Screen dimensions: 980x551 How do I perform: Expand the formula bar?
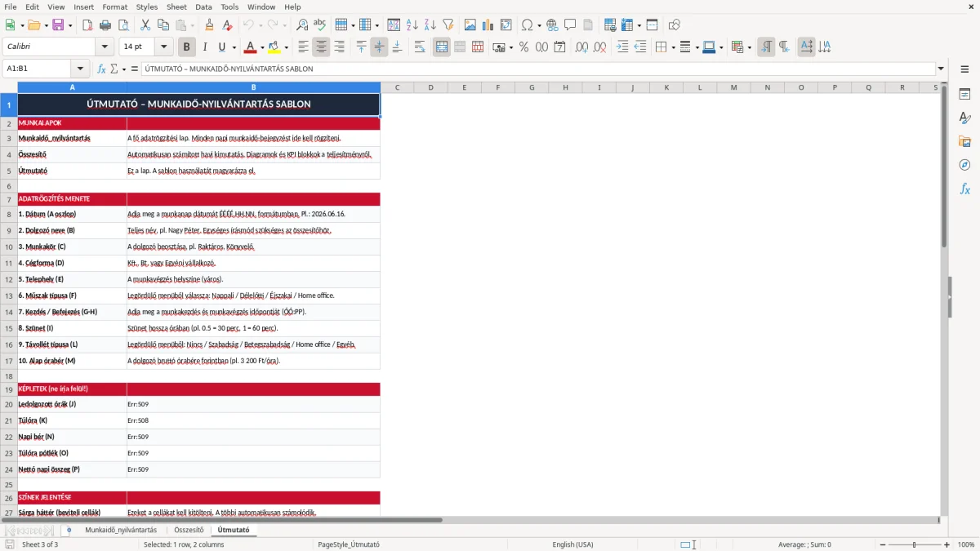[x=941, y=69]
